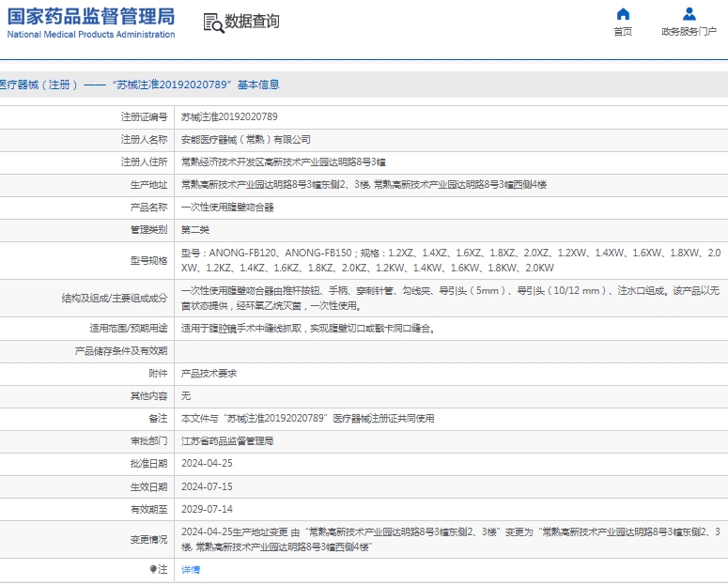
Task: Click the 国家药品监督管理局 logo
Action: tap(91, 23)
